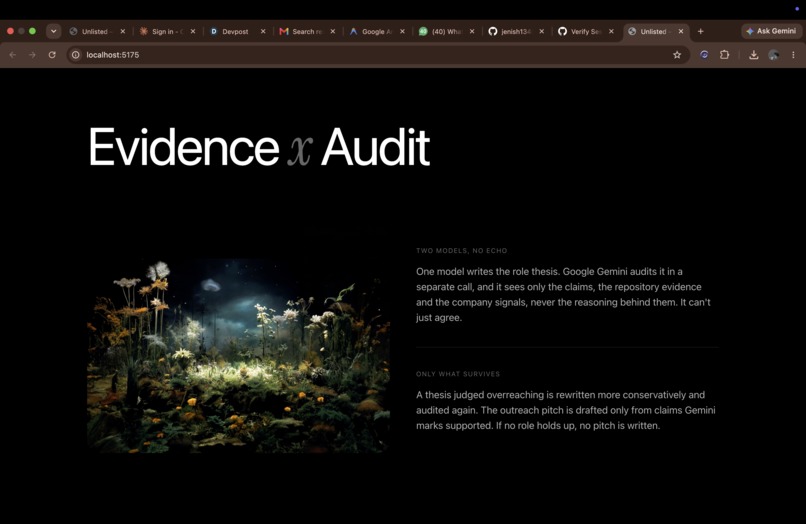Open the Chrome profile avatar
806x524 pixels.
click(x=774, y=55)
